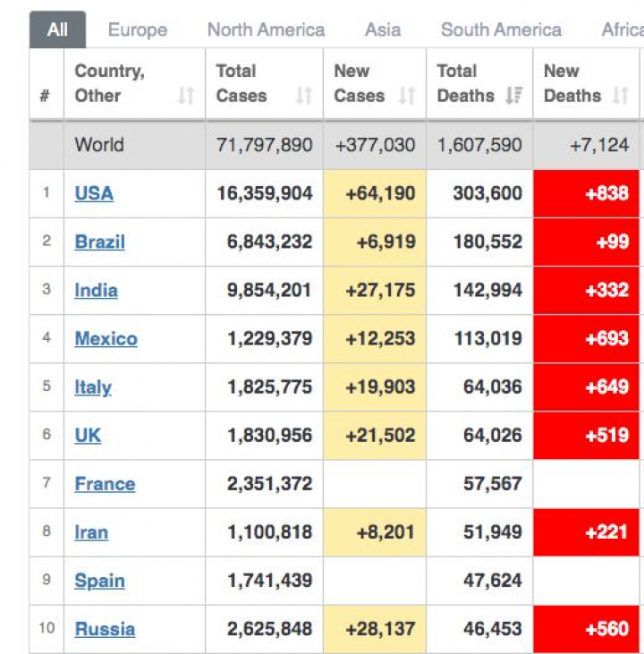
Task: Open the Russia country link
Action: coord(105,629)
